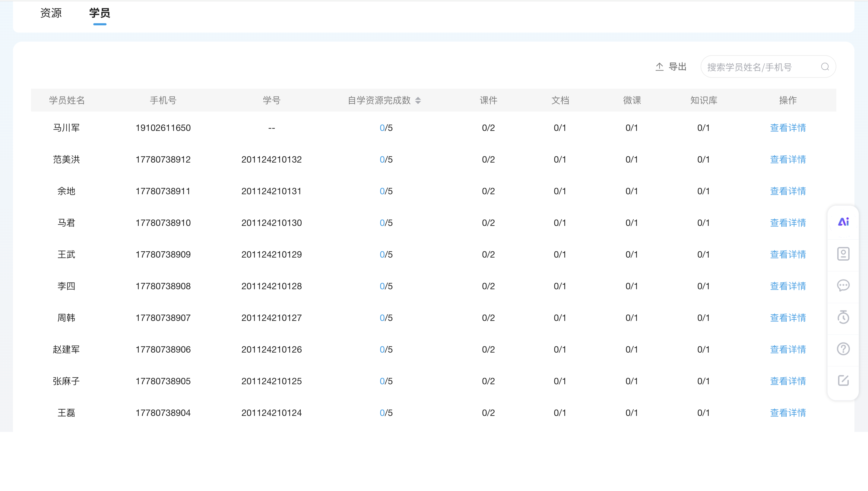The height and width of the screenshot is (491, 868).
Task: View details for 王武
Action: [x=788, y=255]
